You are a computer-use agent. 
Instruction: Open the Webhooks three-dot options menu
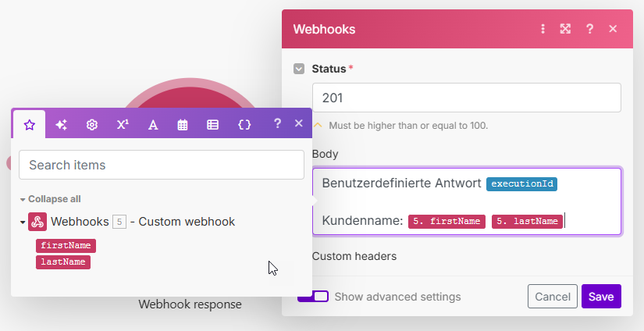pos(543,29)
